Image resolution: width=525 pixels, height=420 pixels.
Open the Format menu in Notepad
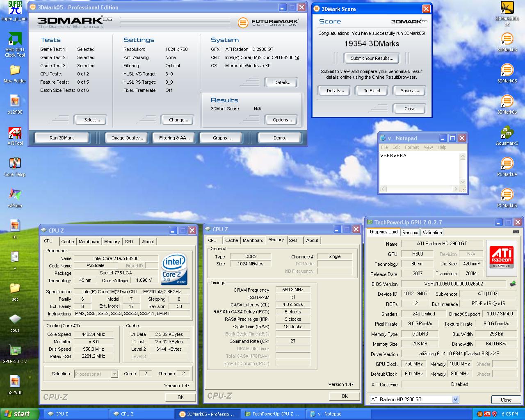click(x=412, y=147)
